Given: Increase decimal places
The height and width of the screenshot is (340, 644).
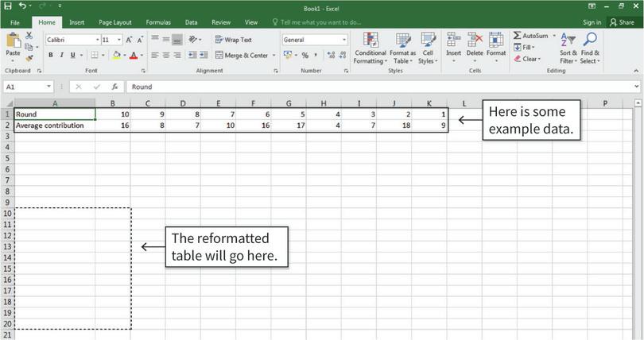Looking at the screenshot, I should coord(331,55).
